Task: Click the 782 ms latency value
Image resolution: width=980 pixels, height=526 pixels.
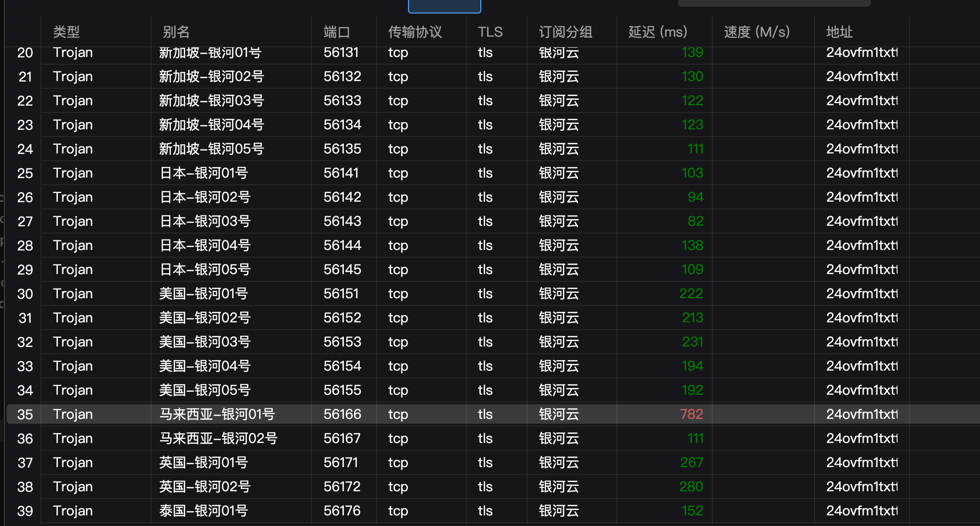Action: (x=692, y=414)
